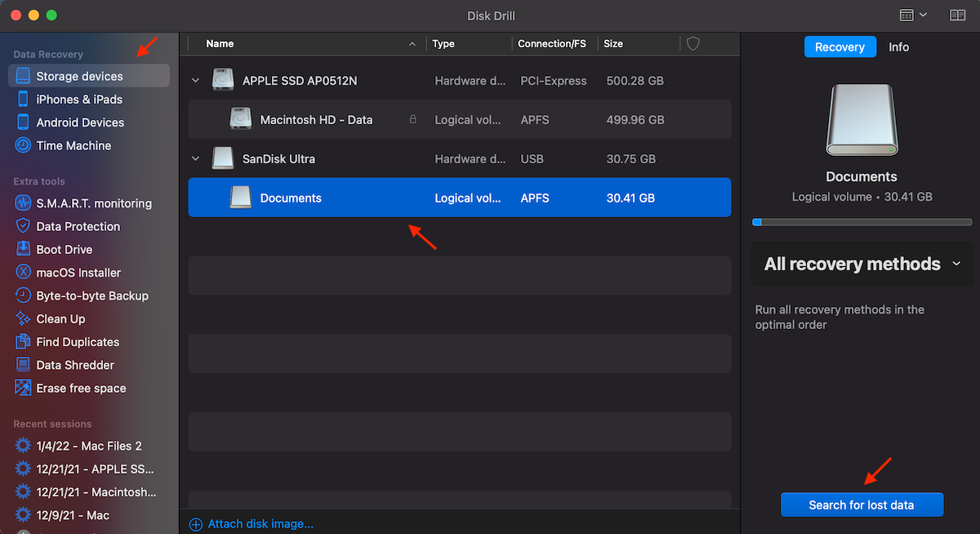Open the S.M.A.R.T. monitoring tool
Viewport: 980px width, 534px height.
pyautogui.click(x=78, y=202)
